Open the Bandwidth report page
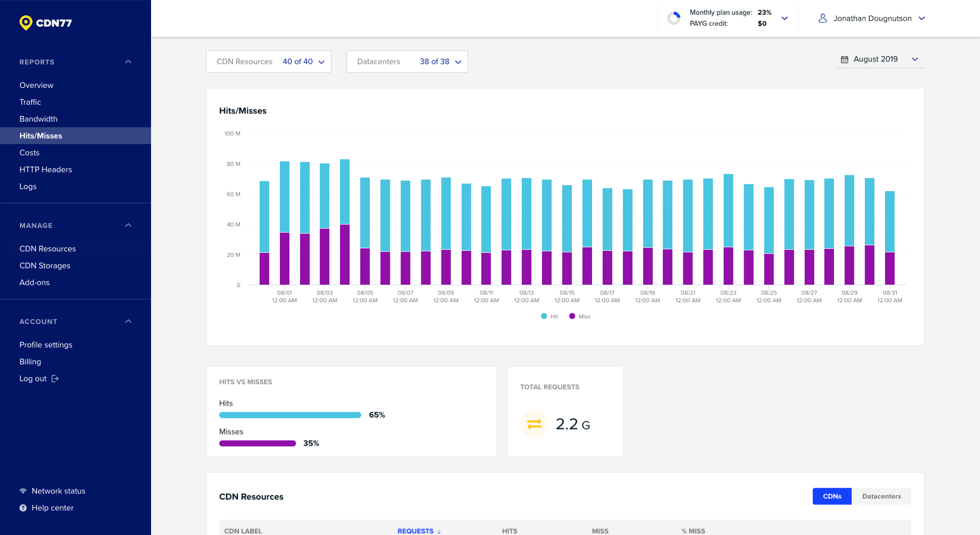Screen dimensions: 980x535 pos(38,119)
